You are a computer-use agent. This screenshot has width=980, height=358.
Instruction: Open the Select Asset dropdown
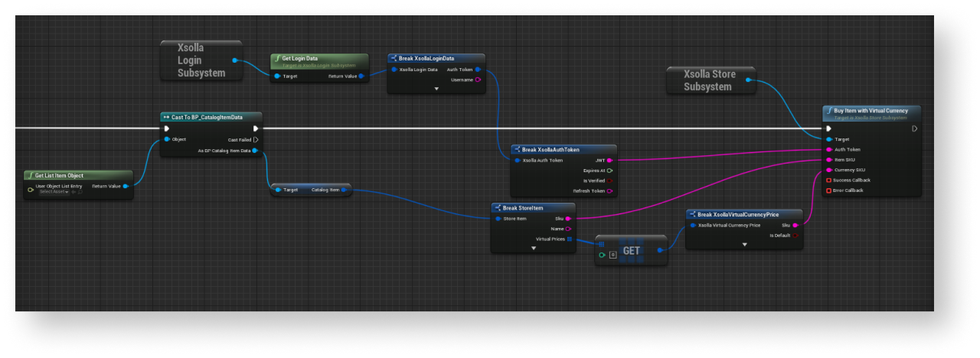pos(54,192)
